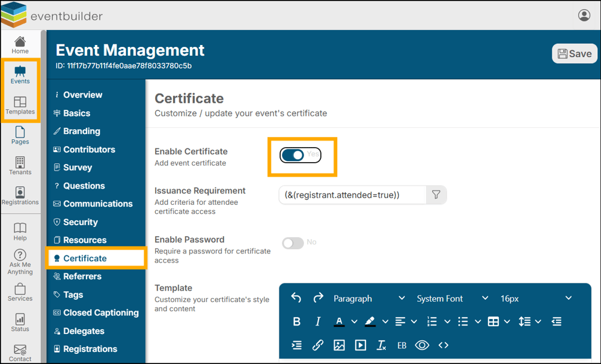Open Basics menu item
Screen dimensions: 601x364
(96, 113)
